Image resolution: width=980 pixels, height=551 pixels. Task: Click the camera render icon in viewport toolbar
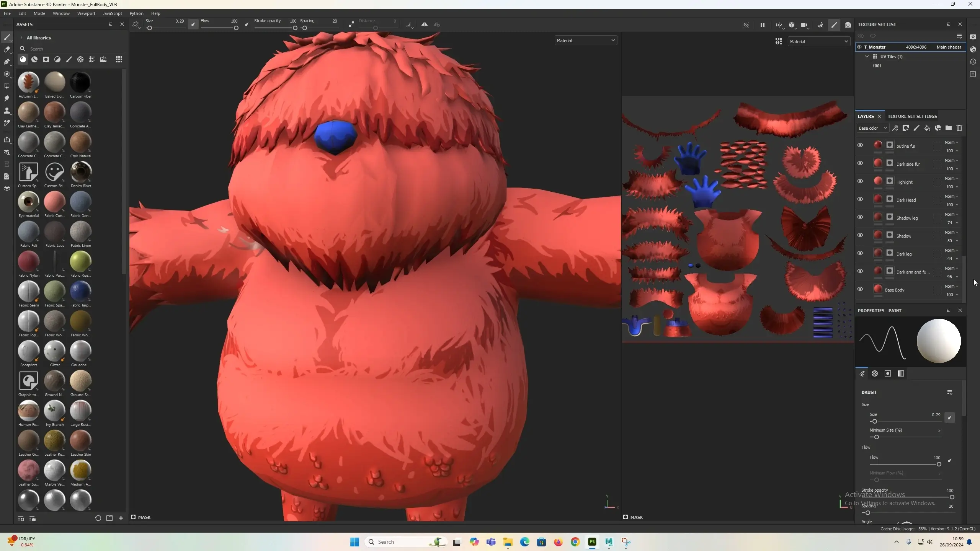click(848, 25)
